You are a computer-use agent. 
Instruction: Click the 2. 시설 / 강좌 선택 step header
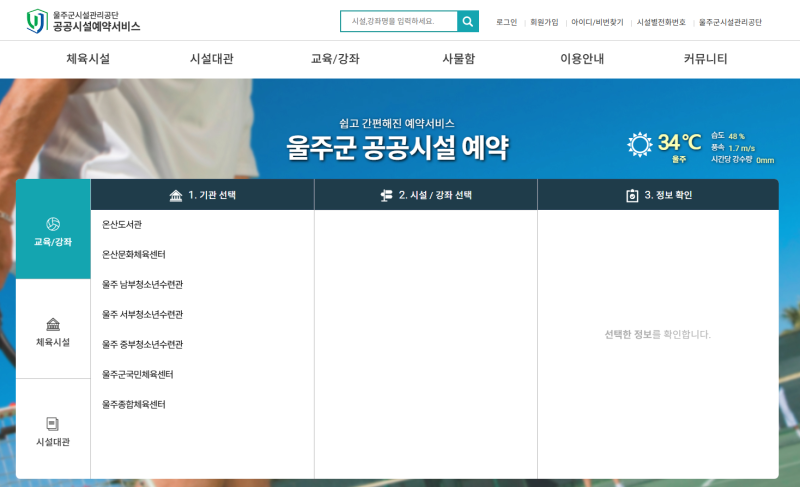pyautogui.click(x=426, y=195)
